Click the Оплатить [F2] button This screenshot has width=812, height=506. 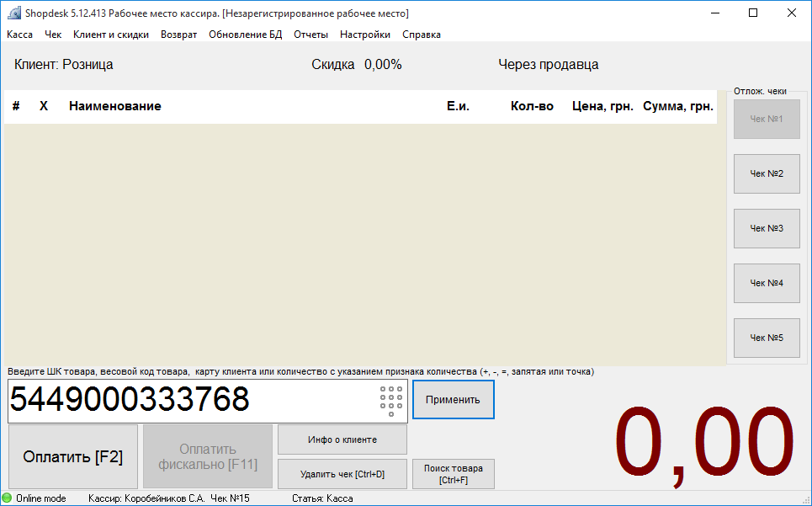pos(73,457)
